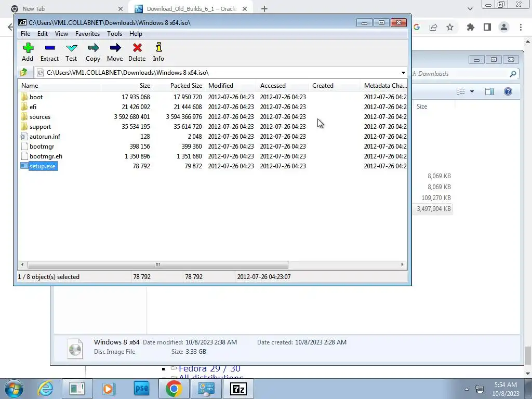
Task: Close the New Tab tab
Action: (121, 9)
